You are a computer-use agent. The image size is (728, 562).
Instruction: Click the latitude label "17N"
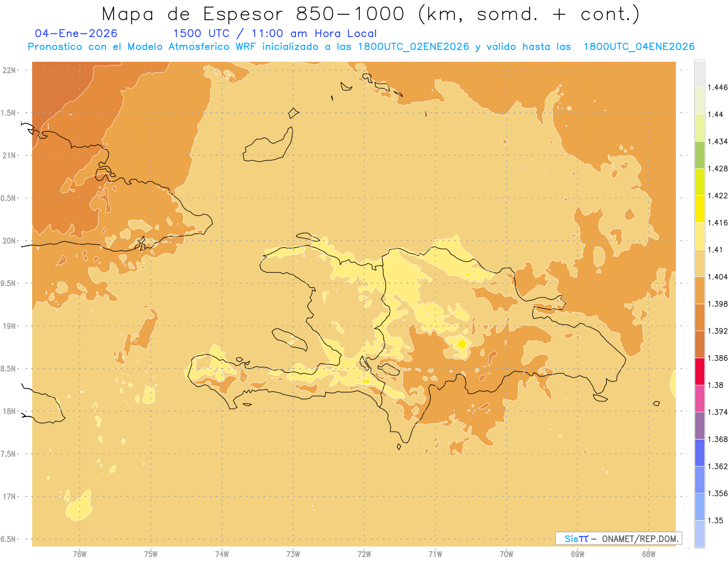click(x=10, y=497)
